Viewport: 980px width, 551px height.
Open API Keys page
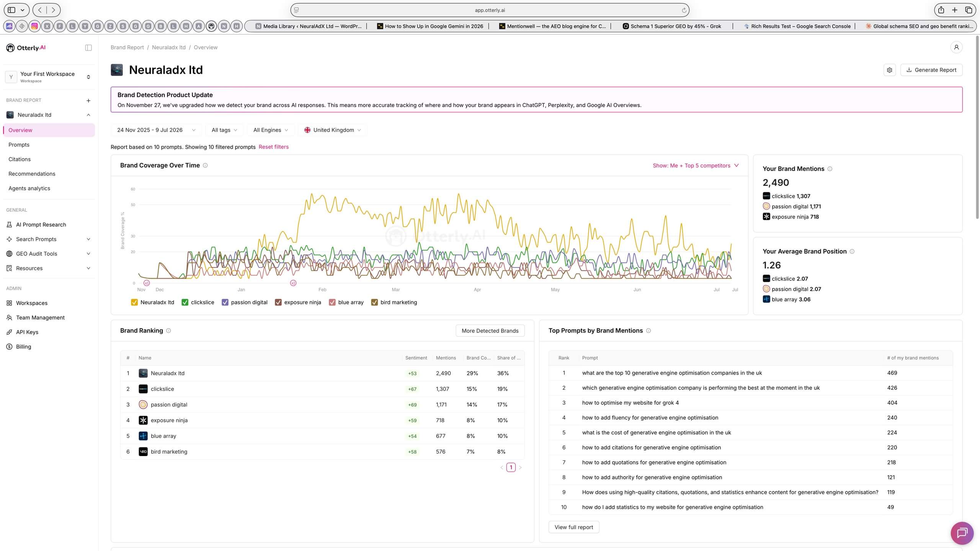click(27, 332)
